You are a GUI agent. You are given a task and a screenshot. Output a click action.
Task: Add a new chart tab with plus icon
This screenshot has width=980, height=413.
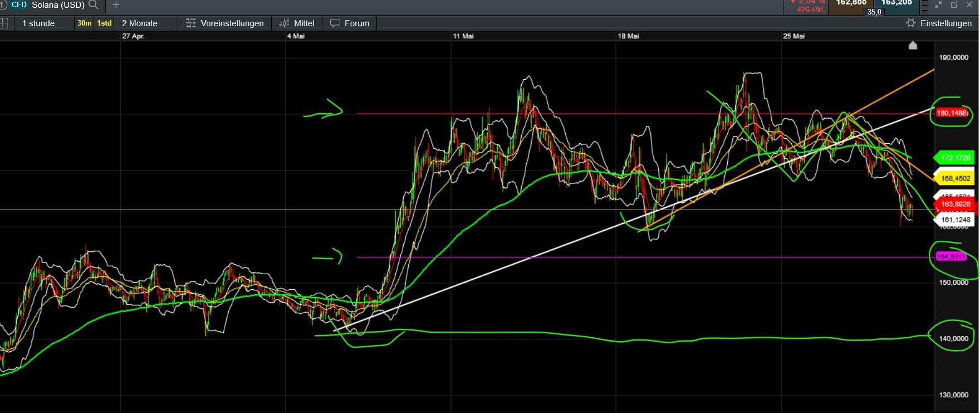tap(116, 5)
